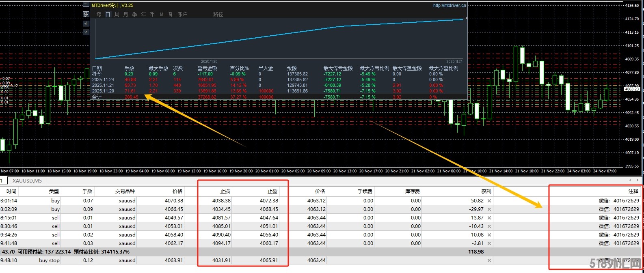Screen dimensions: 644x273
Task: Open the 账户 account tab
Action: (x=182, y=14)
